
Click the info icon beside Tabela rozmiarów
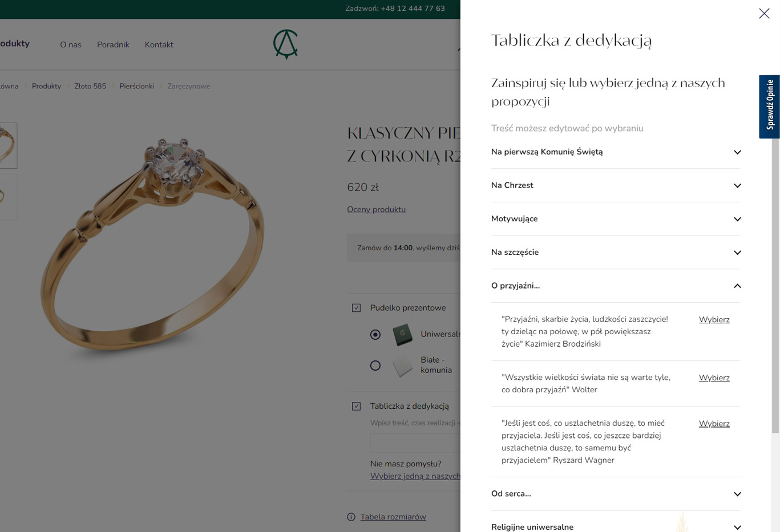click(x=351, y=517)
